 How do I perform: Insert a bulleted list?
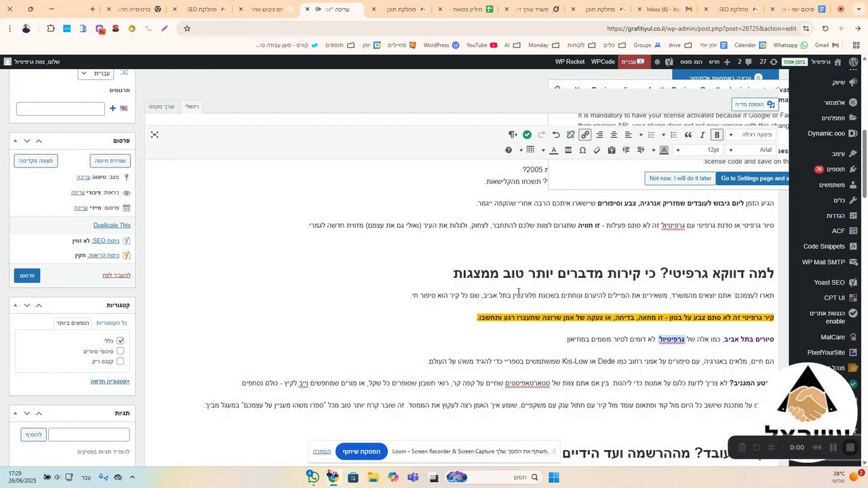pos(673,135)
